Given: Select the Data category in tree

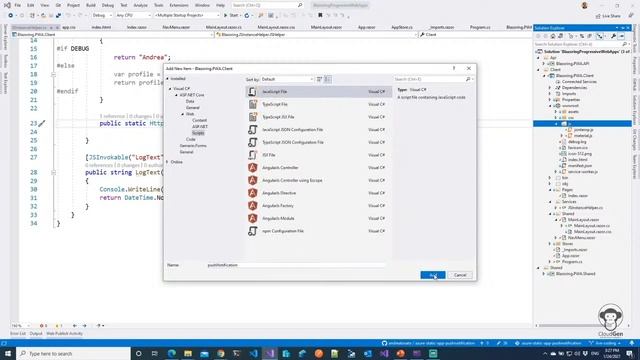Looking at the screenshot, I should click(x=190, y=101).
